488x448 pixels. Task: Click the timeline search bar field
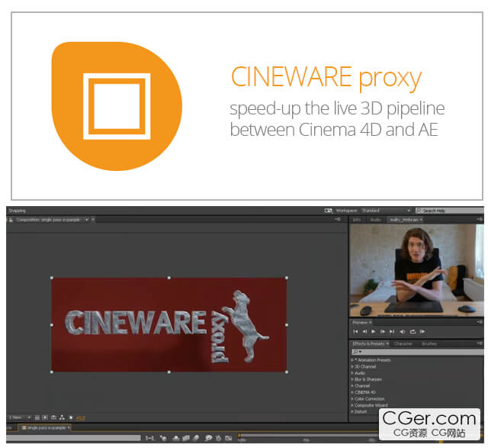click(73, 438)
